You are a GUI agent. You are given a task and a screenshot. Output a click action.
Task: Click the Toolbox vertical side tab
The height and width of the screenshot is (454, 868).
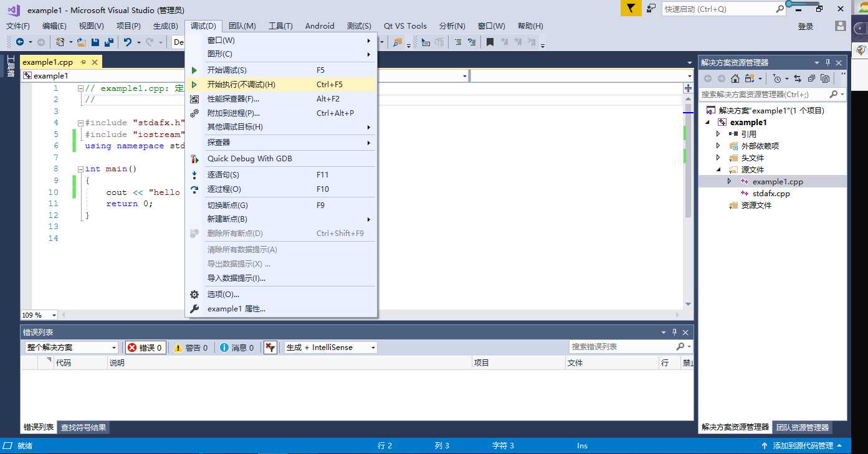pos(10,66)
